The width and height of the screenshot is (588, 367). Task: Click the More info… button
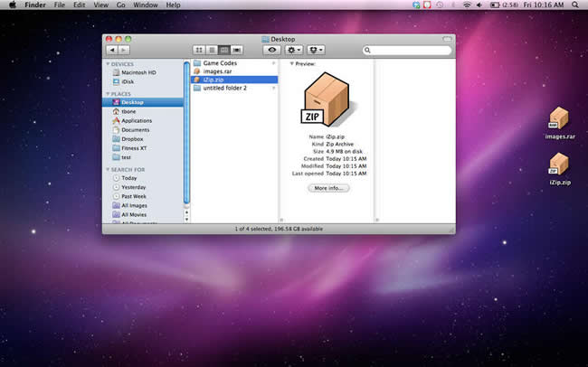pos(327,188)
